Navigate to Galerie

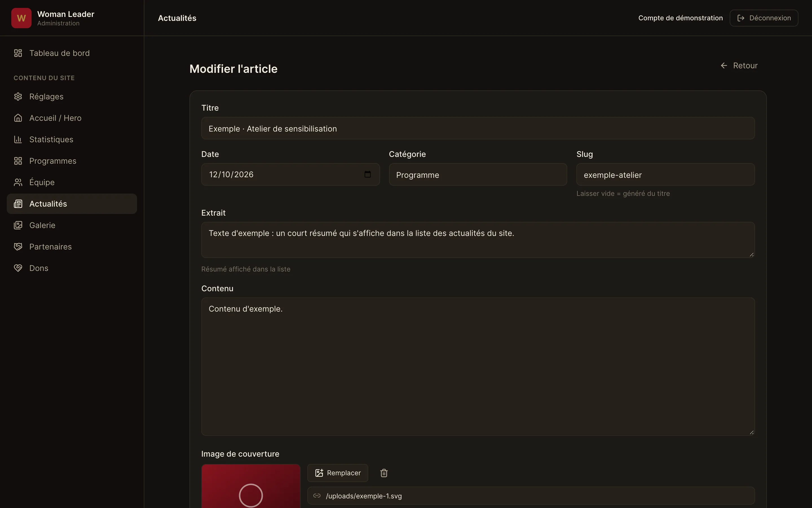pyautogui.click(x=72, y=225)
